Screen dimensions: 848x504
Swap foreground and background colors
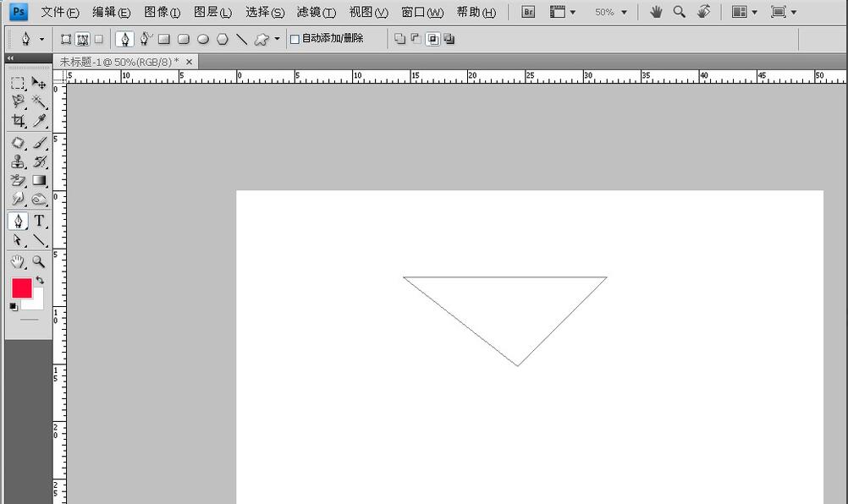[x=40, y=281]
